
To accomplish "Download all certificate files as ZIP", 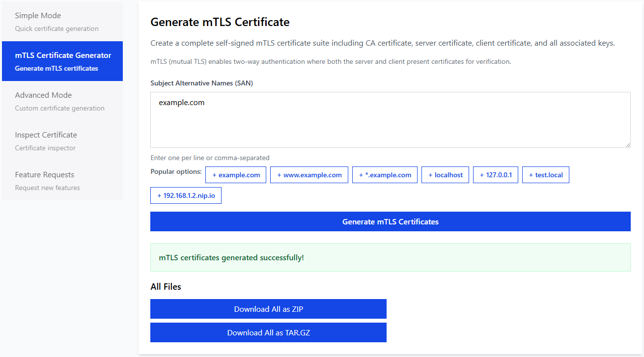I will (x=268, y=309).
